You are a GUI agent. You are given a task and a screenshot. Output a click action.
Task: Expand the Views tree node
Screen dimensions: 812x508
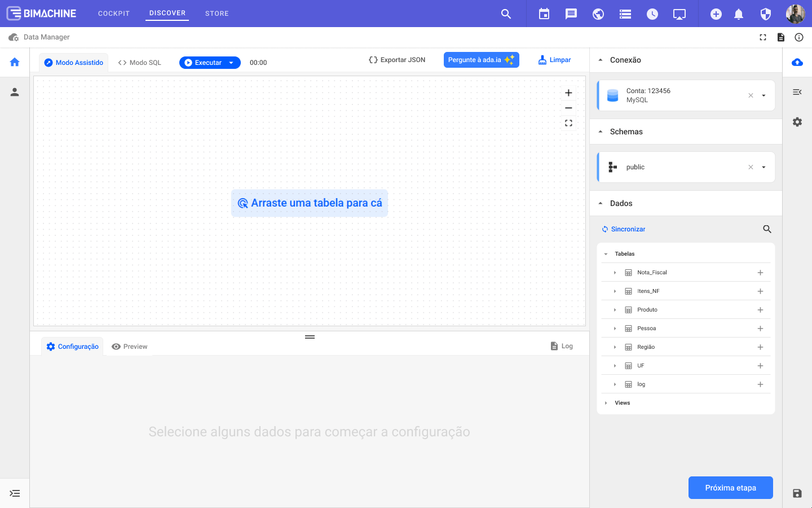606,403
